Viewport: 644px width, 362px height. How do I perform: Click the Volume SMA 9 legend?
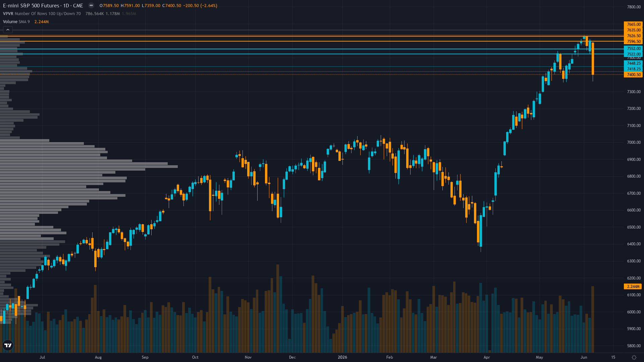click(x=16, y=22)
